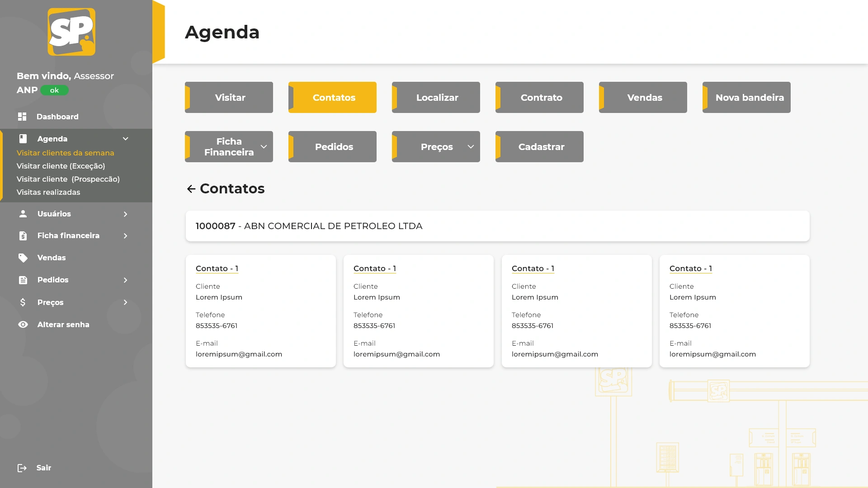Image resolution: width=868 pixels, height=488 pixels.
Task: Click the Vendas tag icon
Action: (x=23, y=258)
